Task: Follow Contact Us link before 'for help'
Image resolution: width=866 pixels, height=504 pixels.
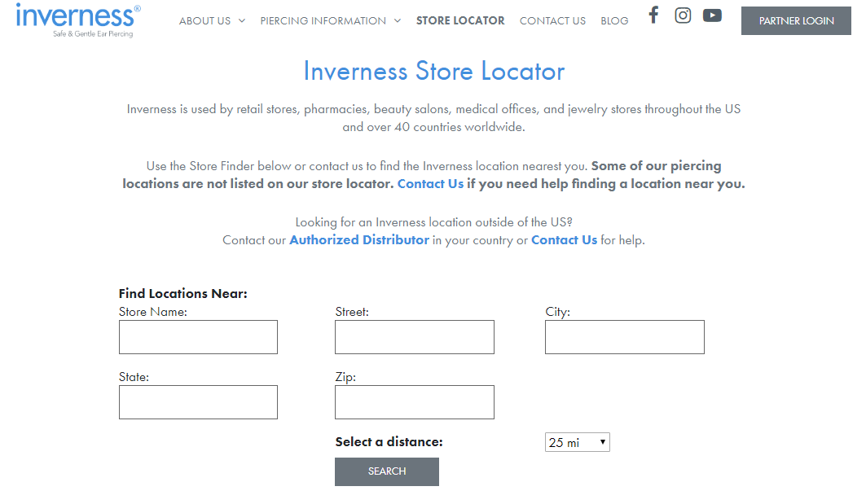Action: tap(564, 240)
